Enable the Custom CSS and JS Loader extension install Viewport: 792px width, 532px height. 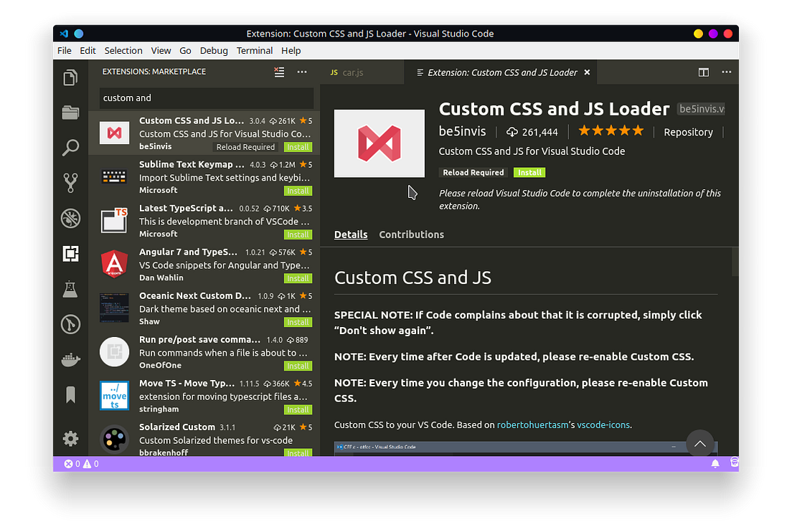(x=529, y=172)
